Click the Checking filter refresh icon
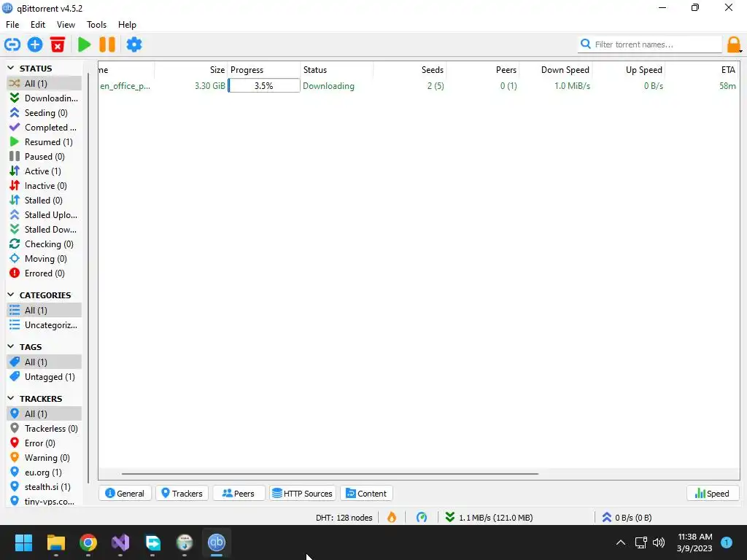Image resolution: width=747 pixels, height=560 pixels. coord(15,244)
